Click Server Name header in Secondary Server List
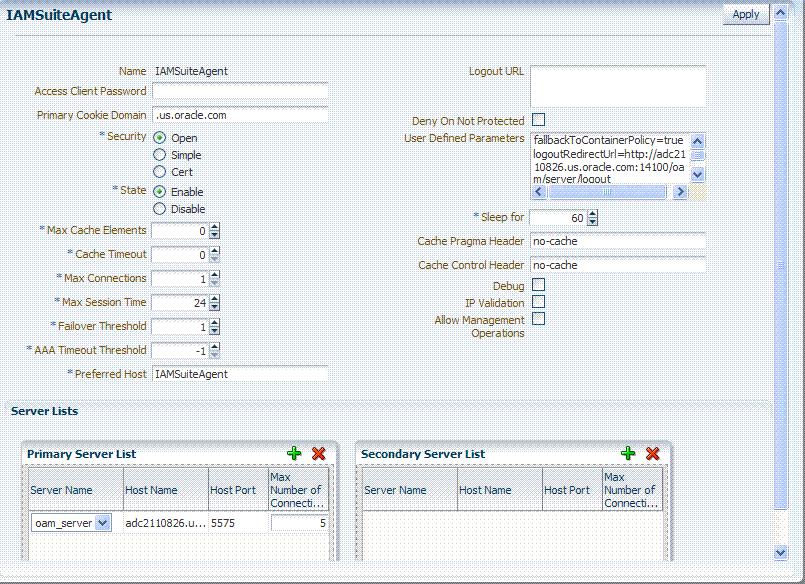Screen dimensions: 805x584 tap(410, 490)
